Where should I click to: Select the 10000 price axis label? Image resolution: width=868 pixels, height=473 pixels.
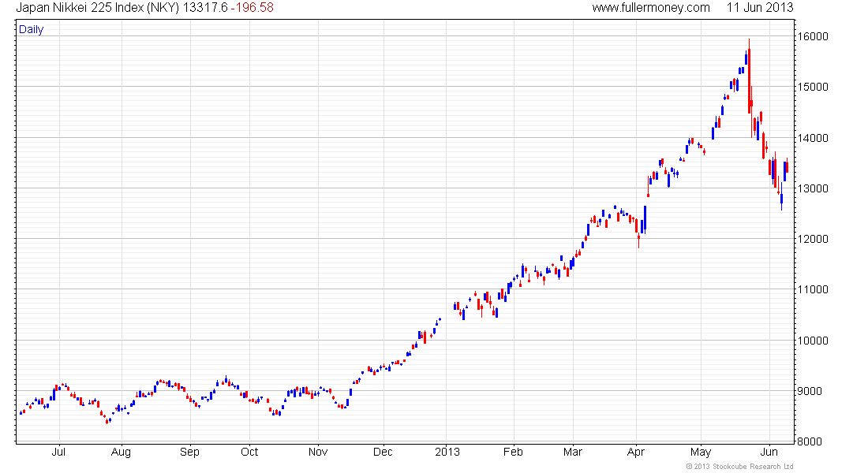[x=813, y=341]
